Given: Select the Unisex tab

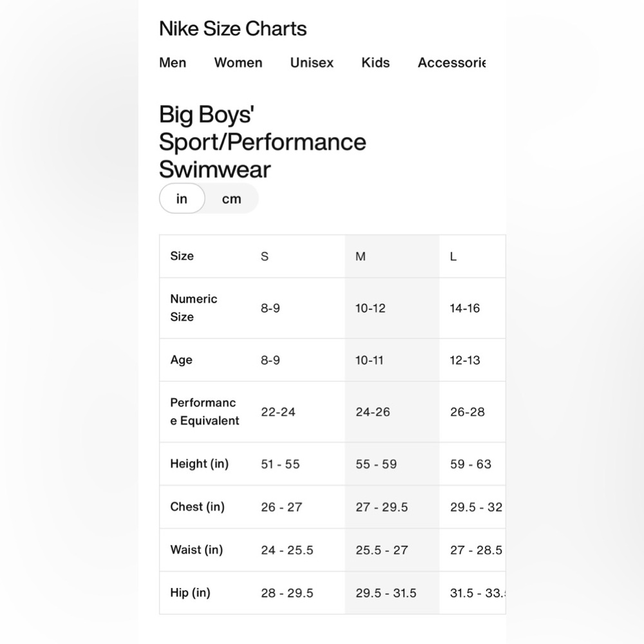Looking at the screenshot, I should coord(312,62).
